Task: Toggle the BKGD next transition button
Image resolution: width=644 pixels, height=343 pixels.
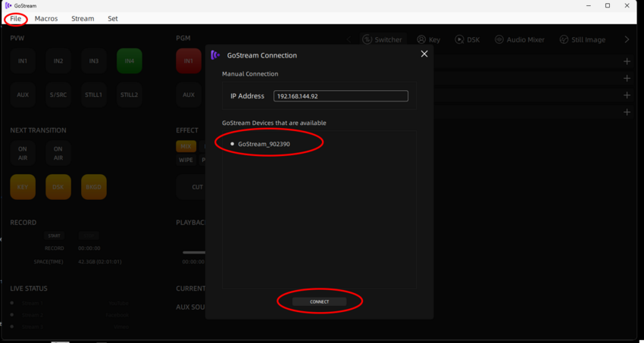Action: (94, 187)
